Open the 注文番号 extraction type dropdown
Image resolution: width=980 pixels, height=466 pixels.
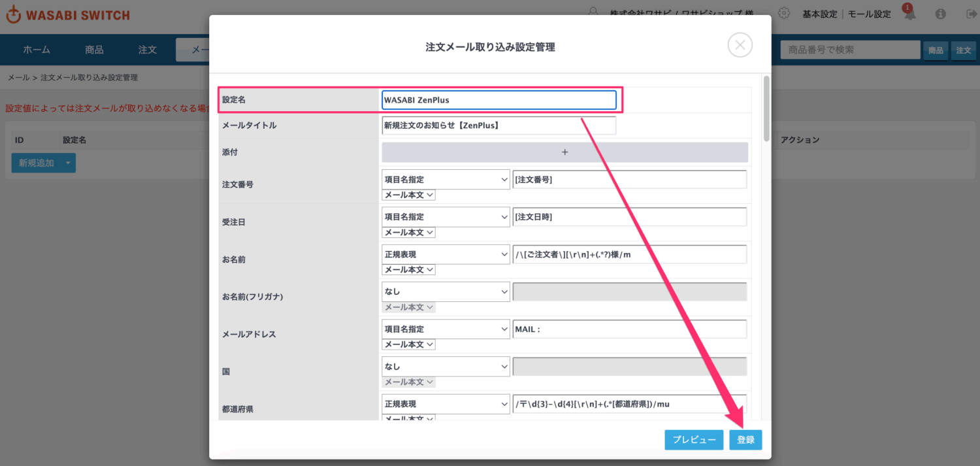point(446,180)
